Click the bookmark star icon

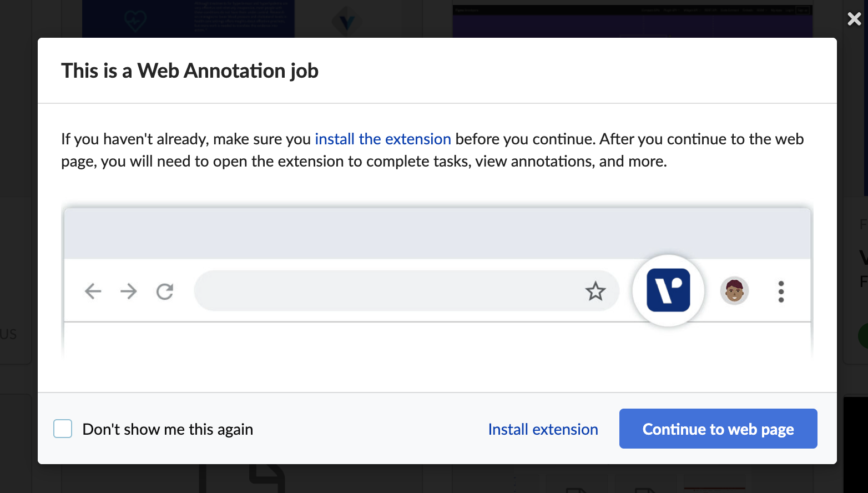[x=595, y=291]
